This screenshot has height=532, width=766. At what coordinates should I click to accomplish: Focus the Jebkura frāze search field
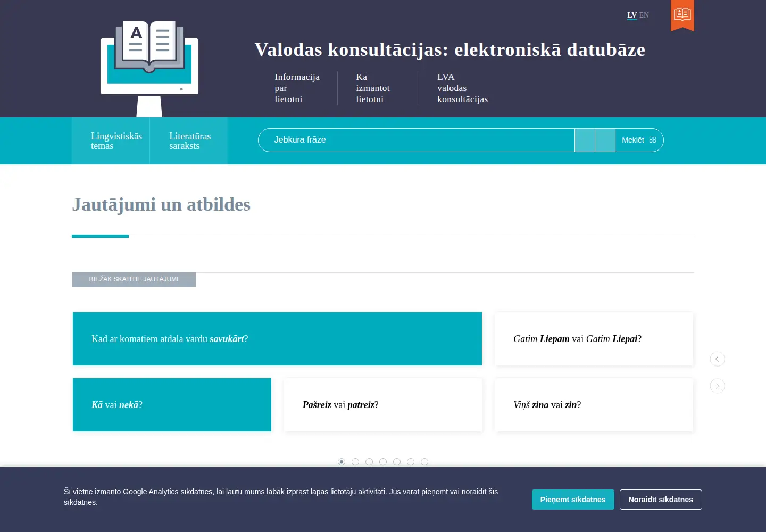coord(416,140)
